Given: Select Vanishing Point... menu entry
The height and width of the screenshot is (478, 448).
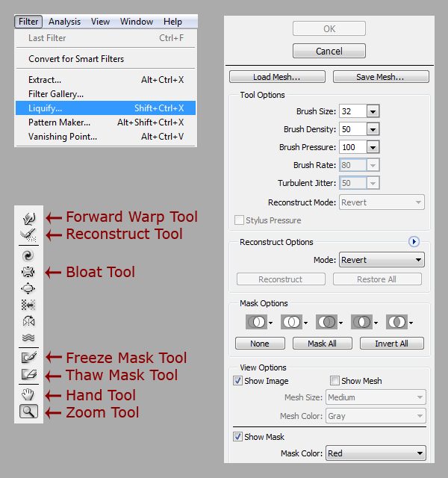Looking at the screenshot, I should (x=106, y=137).
